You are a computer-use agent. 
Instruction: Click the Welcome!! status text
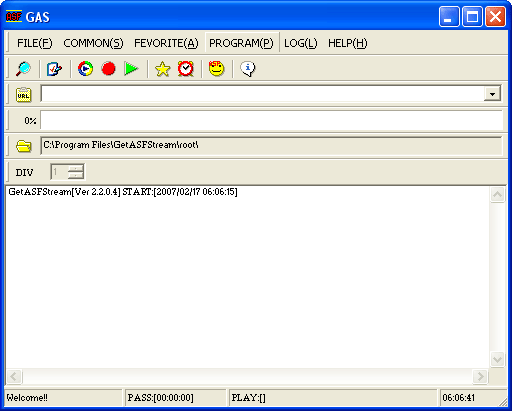(27, 398)
